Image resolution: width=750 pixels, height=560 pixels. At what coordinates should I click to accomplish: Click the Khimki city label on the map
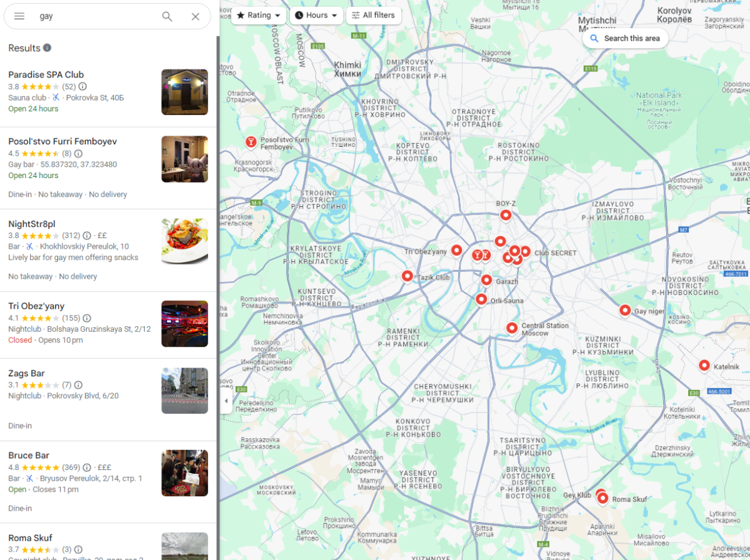tap(347, 69)
